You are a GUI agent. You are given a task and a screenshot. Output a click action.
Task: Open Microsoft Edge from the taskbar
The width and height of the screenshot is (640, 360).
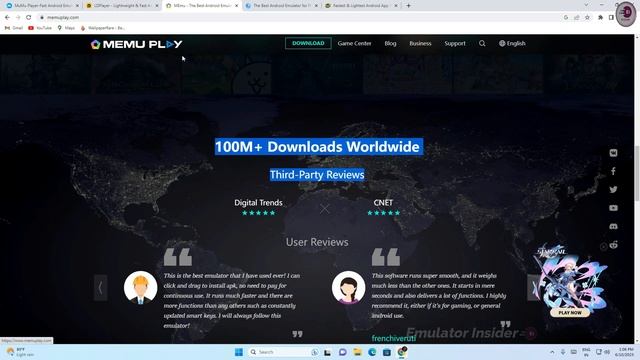pyautogui.click(x=372, y=352)
